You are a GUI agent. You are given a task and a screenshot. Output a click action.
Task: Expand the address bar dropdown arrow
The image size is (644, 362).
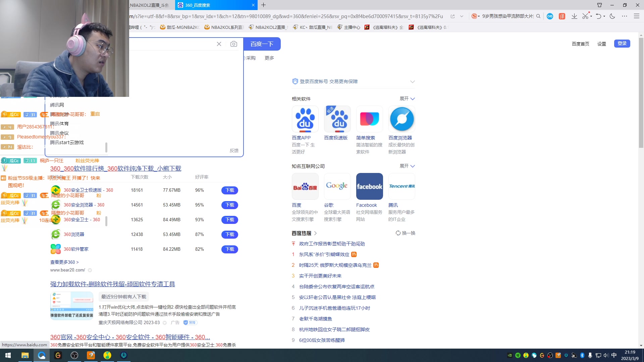[462, 16]
